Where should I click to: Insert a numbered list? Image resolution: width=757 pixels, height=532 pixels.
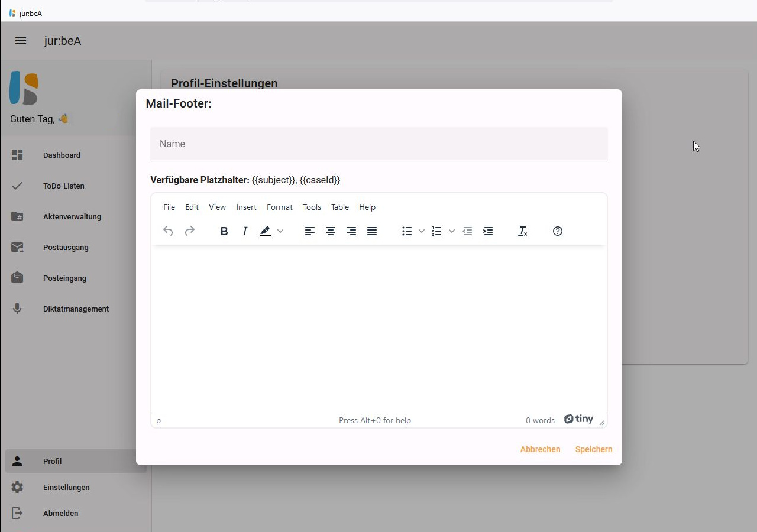(437, 231)
